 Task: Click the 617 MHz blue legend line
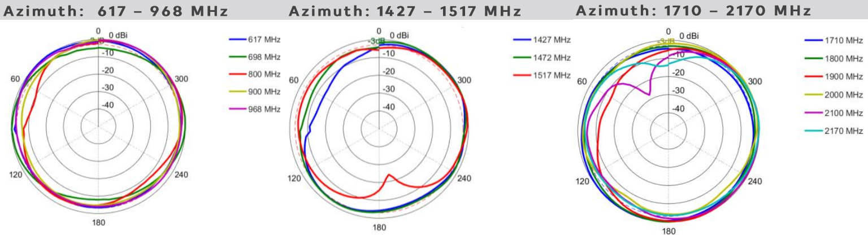coord(237,40)
